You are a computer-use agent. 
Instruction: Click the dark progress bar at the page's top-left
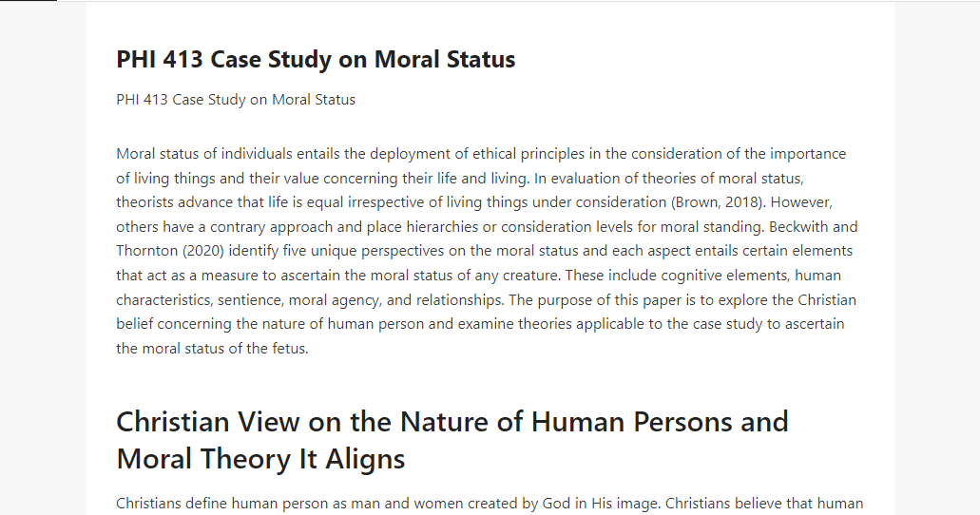(x=29, y=1)
